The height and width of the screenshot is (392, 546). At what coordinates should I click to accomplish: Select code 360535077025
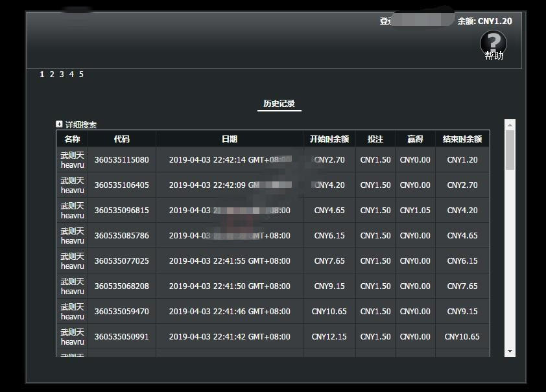(x=121, y=261)
